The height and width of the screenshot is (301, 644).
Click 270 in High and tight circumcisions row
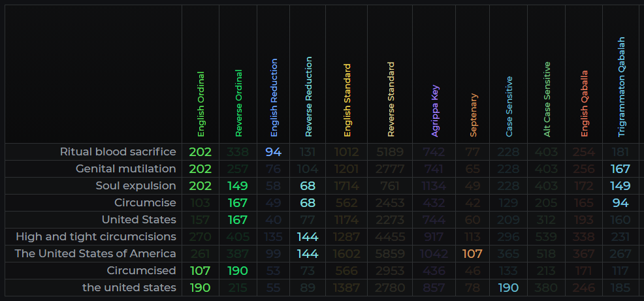201,237
